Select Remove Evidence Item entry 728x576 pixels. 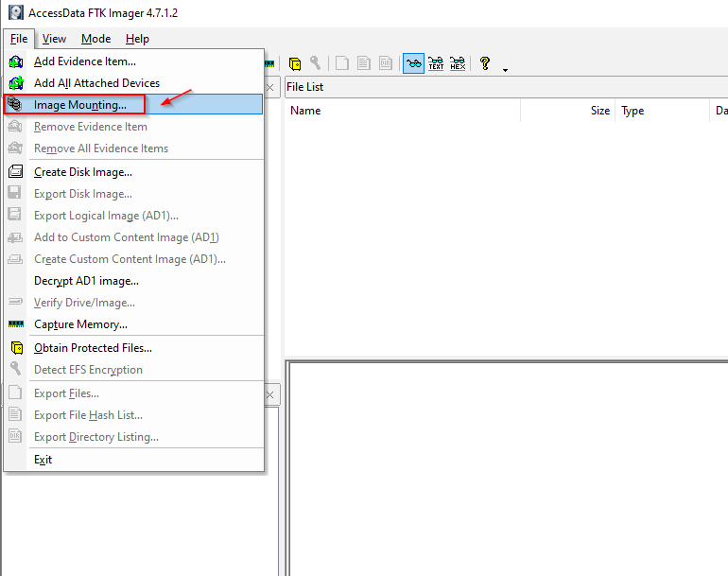pyautogui.click(x=133, y=127)
